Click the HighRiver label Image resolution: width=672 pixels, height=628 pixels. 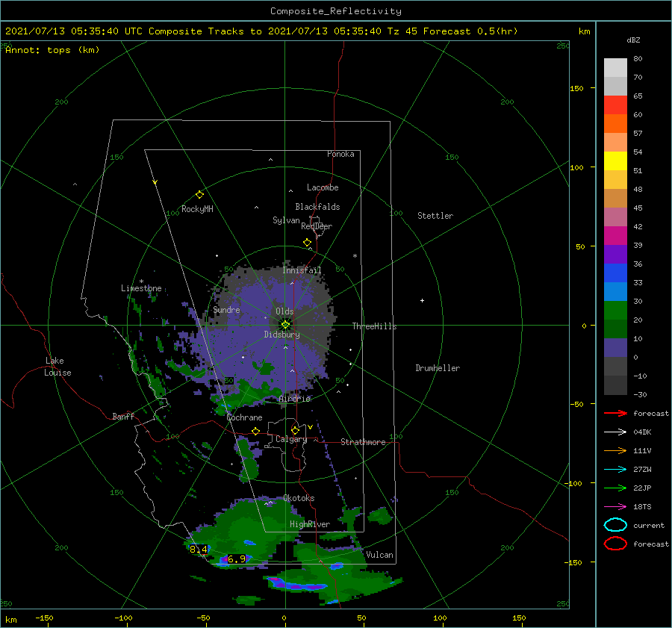(310, 524)
